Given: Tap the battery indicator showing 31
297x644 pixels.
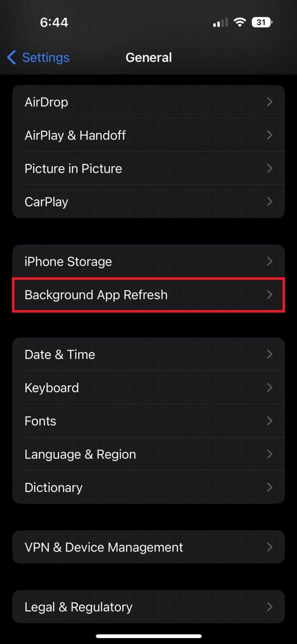Looking at the screenshot, I should pyautogui.click(x=262, y=22).
